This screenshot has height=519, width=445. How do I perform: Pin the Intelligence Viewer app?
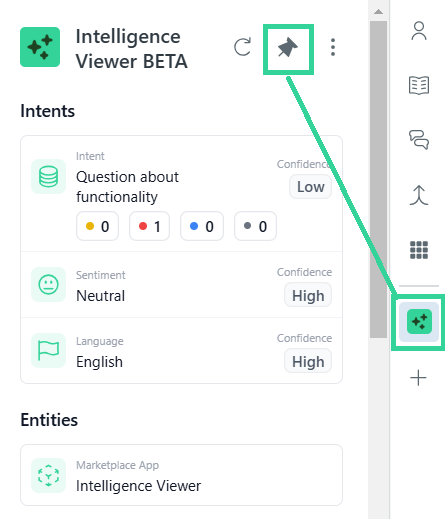click(288, 48)
